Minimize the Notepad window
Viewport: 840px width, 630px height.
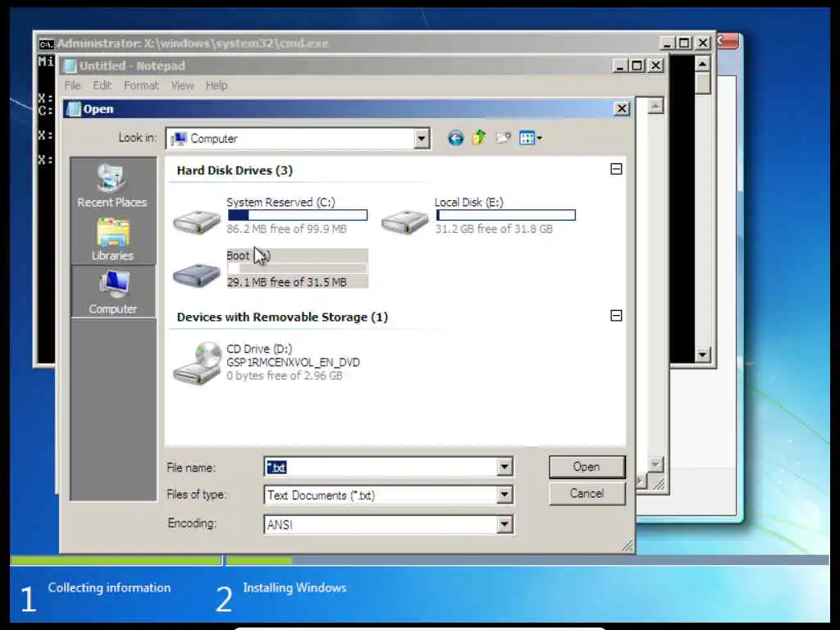[x=620, y=66]
